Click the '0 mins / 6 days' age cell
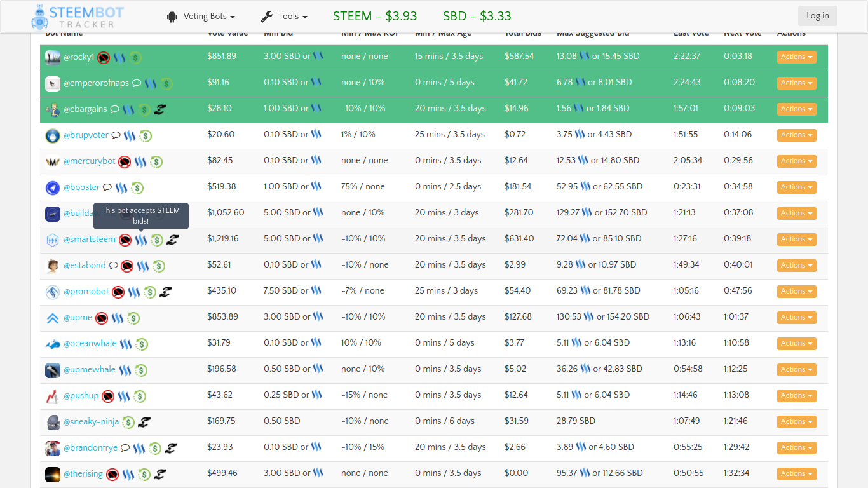 click(445, 421)
